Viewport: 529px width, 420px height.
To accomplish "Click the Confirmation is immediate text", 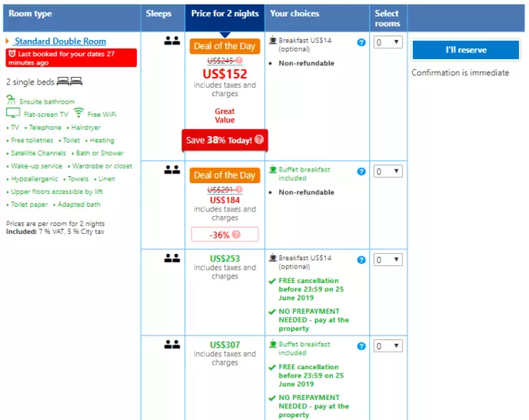I will [x=460, y=72].
